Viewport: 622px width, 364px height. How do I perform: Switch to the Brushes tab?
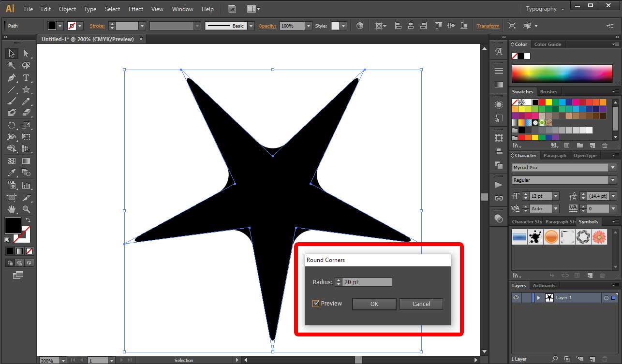click(x=548, y=91)
